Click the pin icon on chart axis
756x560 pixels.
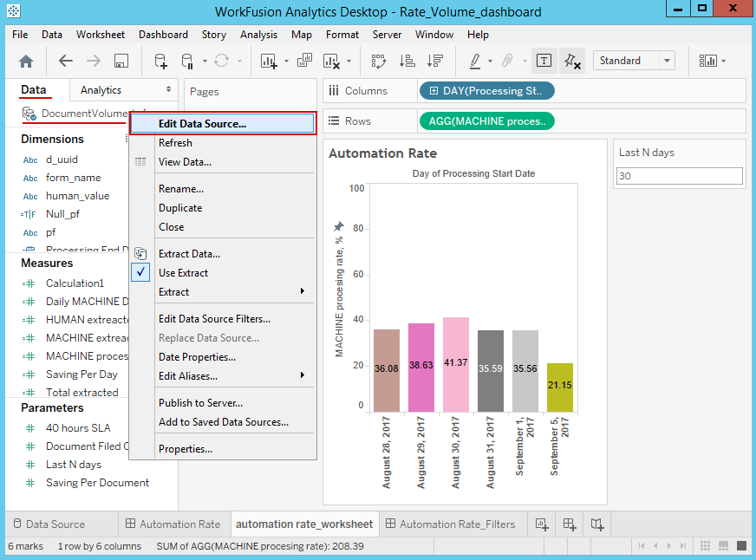click(338, 226)
